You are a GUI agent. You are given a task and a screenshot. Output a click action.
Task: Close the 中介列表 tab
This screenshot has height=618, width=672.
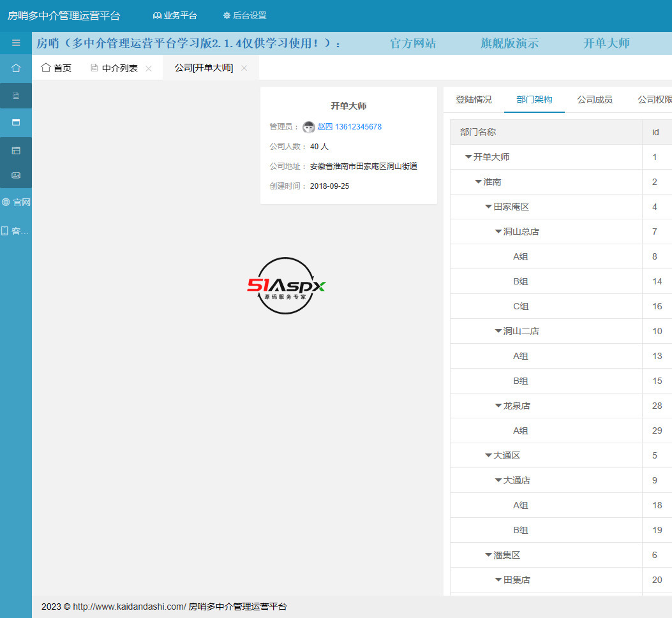[x=149, y=68]
